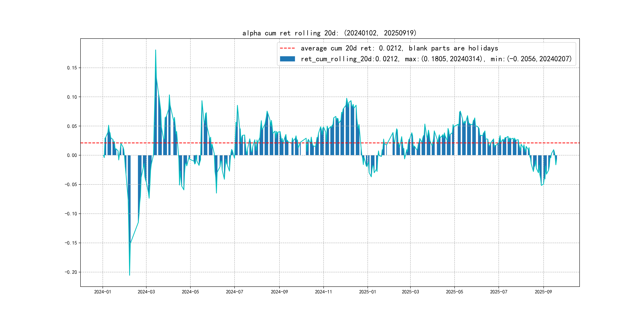Click the 'average cum 20d ret' legend label
Viewport: 644px width, 322px height.
pyautogui.click(x=399, y=48)
